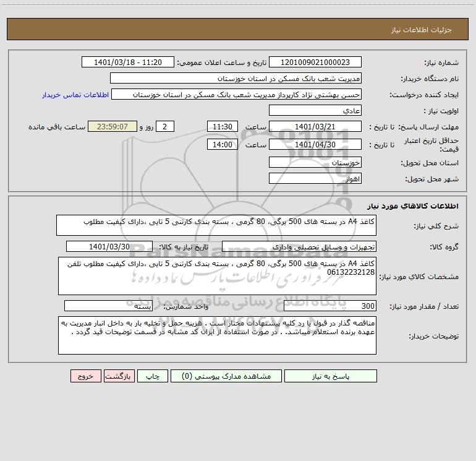Click the countdown timer 23:59:07
Screen dimensions: 476x461
coord(113,127)
